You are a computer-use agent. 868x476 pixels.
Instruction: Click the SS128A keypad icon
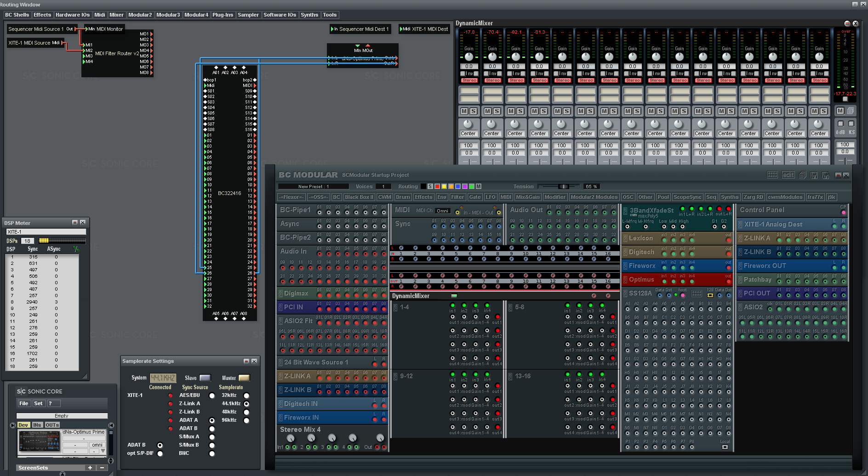pyautogui.click(x=697, y=293)
